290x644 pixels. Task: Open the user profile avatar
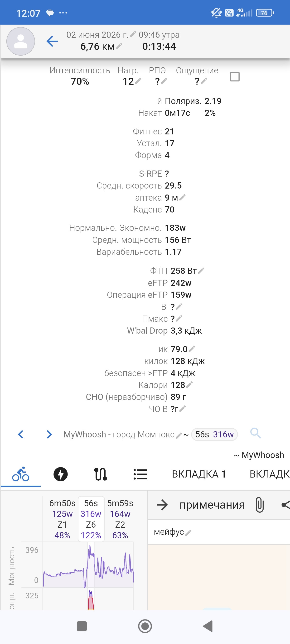pos(20,41)
